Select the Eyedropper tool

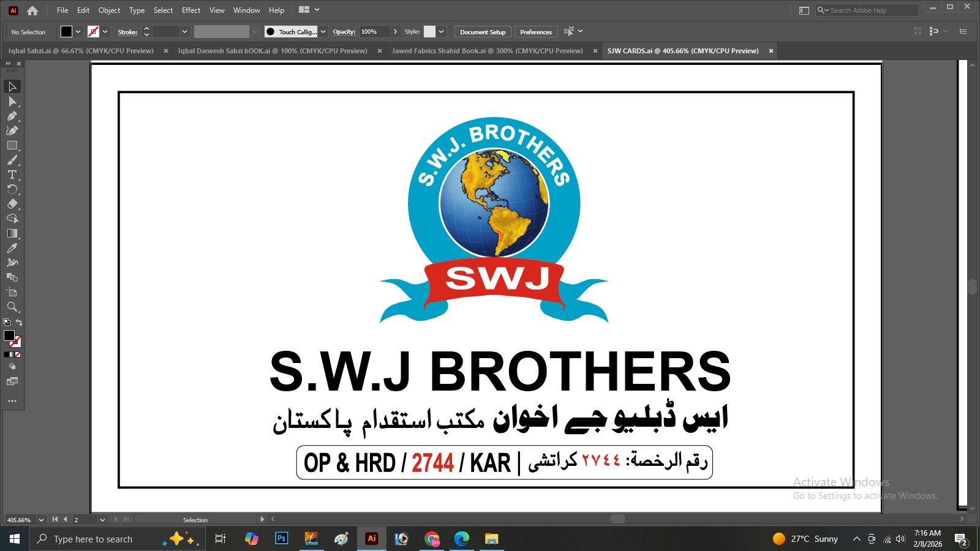(12, 248)
